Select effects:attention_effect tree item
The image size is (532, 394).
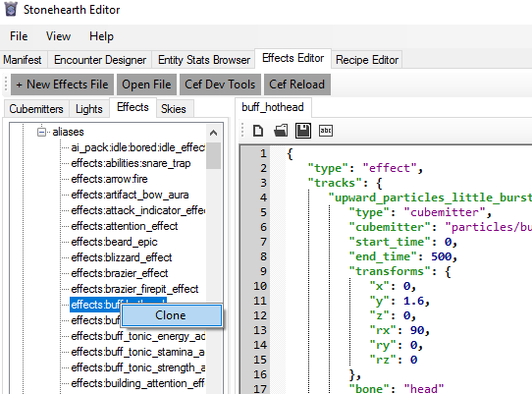[x=125, y=226]
